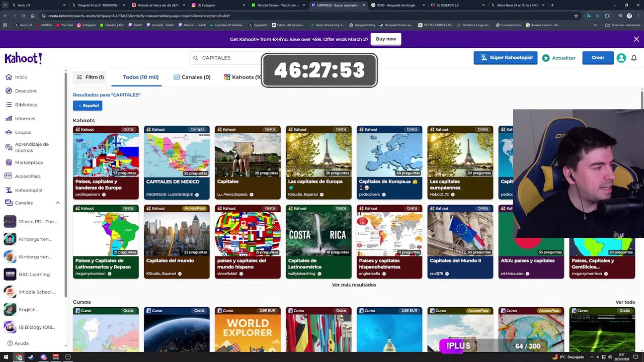Image resolution: width=644 pixels, height=362 pixels.
Task: Open the 10 min PD channel
Action: click(x=31, y=222)
